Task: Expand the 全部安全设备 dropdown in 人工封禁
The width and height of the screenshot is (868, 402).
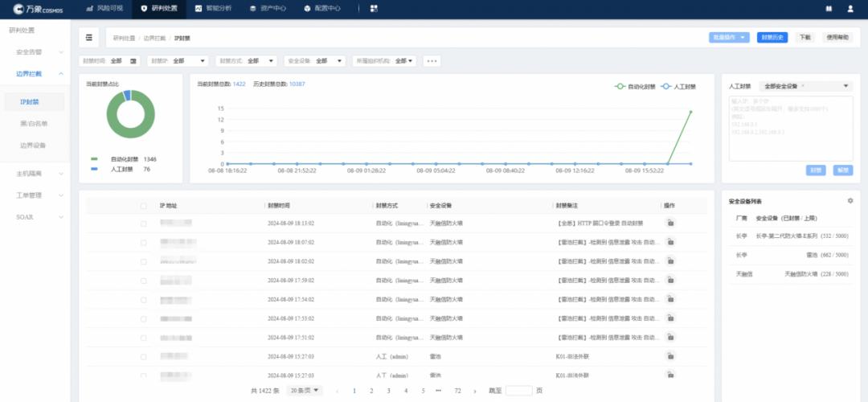Action: pyautogui.click(x=805, y=86)
